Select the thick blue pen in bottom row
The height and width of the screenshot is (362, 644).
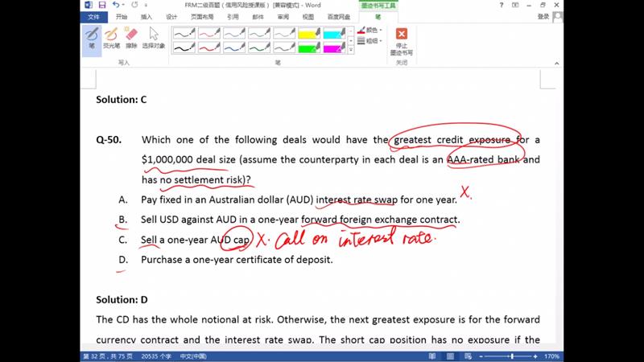234,47
